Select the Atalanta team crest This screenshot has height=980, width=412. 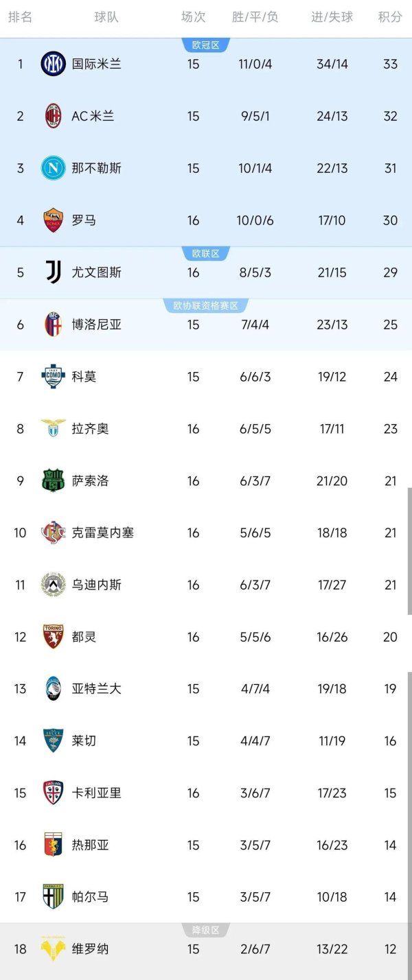tap(53, 689)
